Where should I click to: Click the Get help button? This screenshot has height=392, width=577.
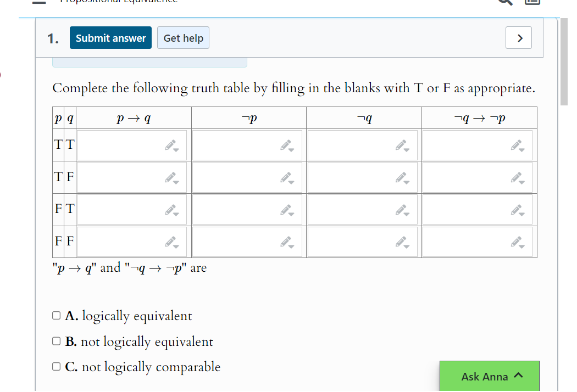tap(183, 37)
